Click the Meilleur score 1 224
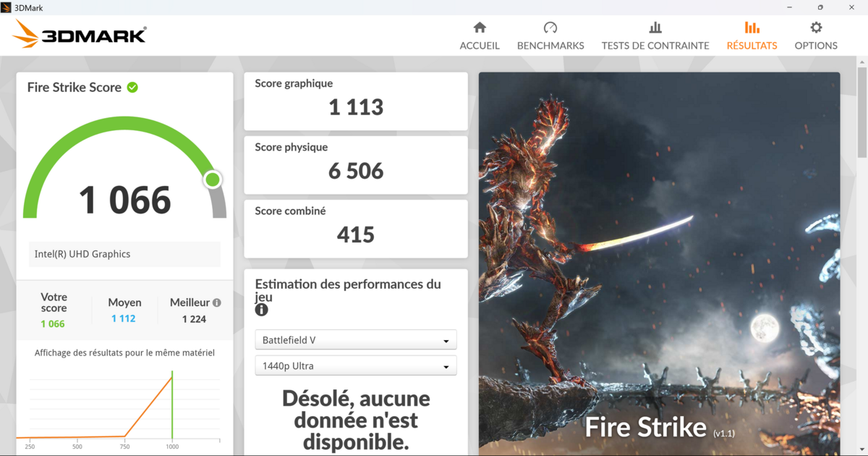 194,319
